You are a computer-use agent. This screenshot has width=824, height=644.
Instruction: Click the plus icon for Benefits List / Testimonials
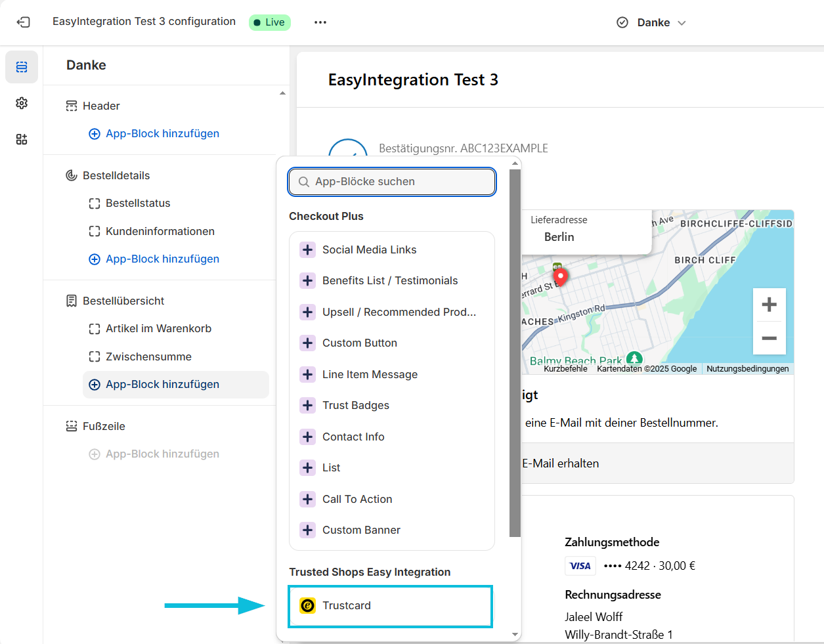(307, 280)
